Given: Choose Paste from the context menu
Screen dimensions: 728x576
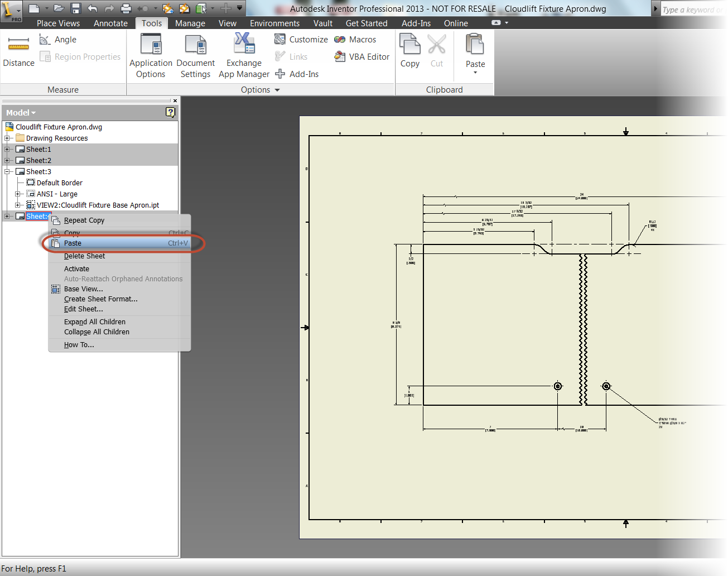Looking at the screenshot, I should [120, 243].
